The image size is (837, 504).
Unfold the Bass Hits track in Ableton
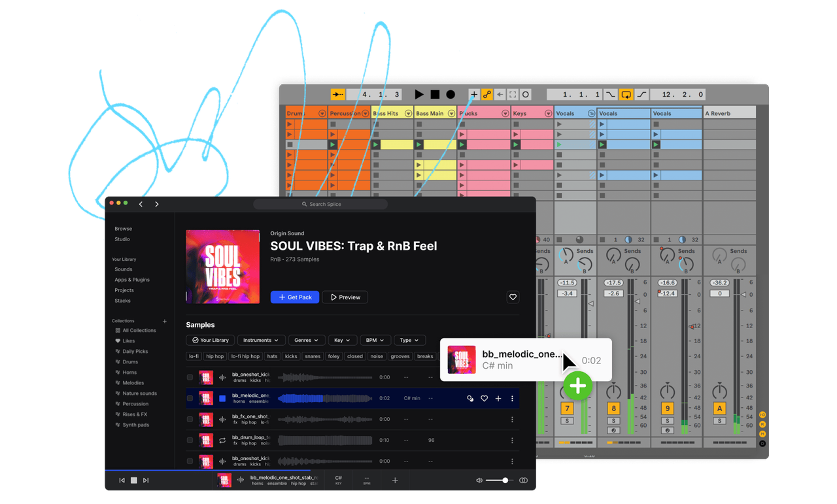(409, 114)
